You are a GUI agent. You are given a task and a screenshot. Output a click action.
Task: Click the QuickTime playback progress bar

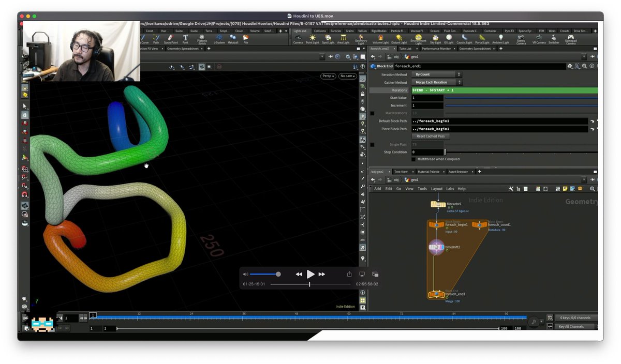click(310, 284)
